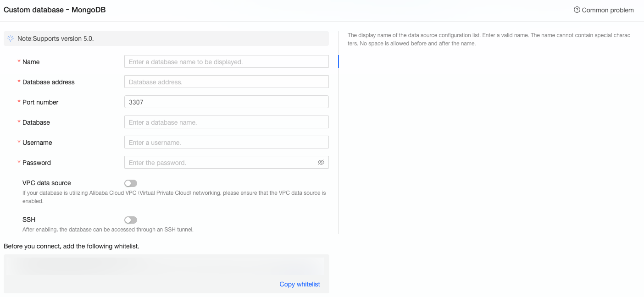This screenshot has width=644, height=297.
Task: Click the blurred whitelist IP box
Action: 166,266
